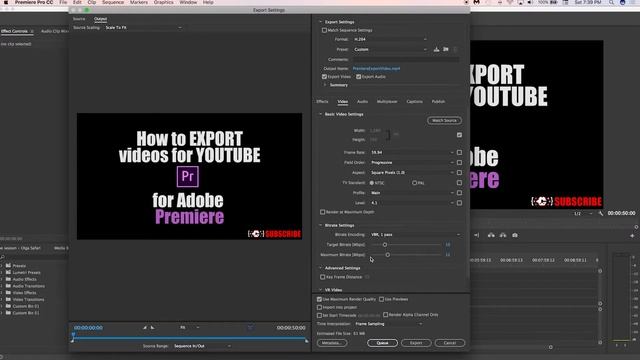
Task: Click the search magnifier in Effects panel
Action: (2, 257)
